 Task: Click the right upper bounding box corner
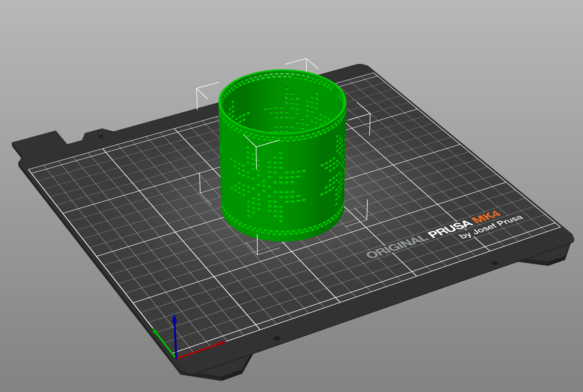click(x=370, y=114)
